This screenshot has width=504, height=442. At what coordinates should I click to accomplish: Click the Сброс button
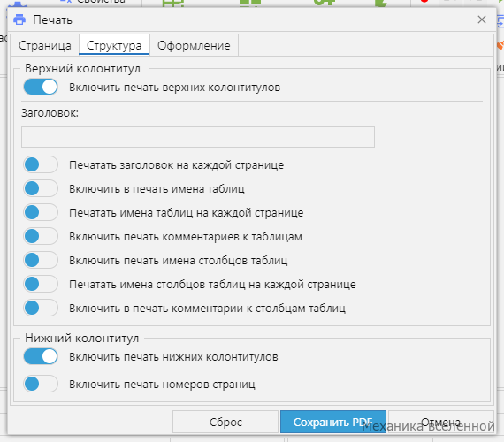(225, 422)
